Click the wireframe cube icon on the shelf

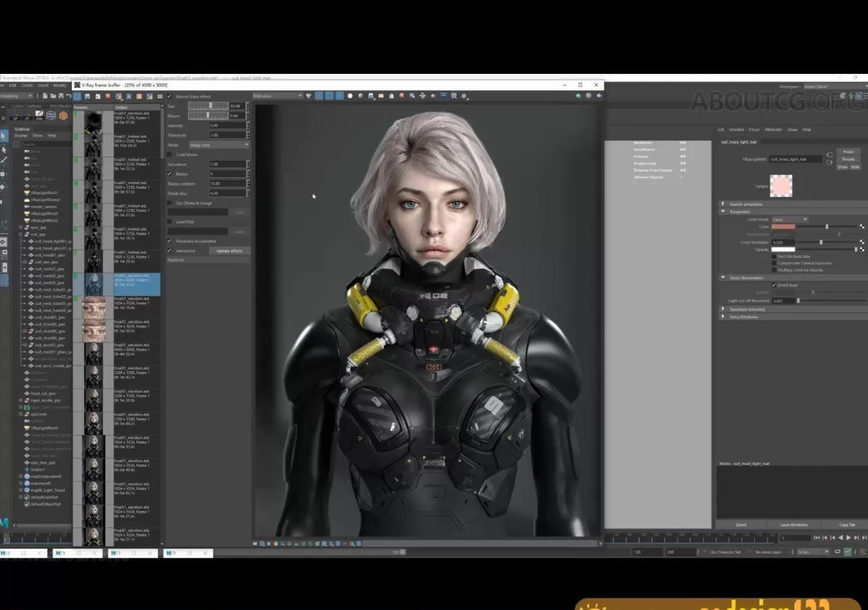[x=51, y=115]
